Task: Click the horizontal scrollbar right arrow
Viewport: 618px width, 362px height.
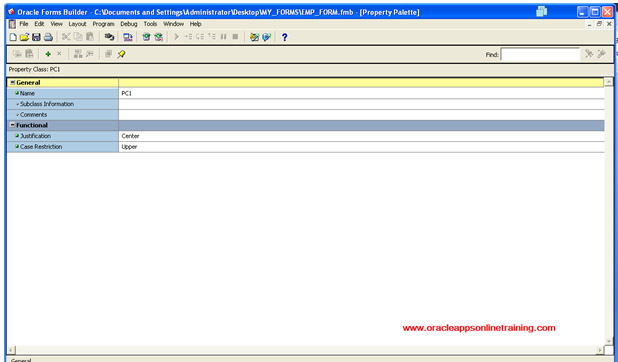Action: coord(600,350)
